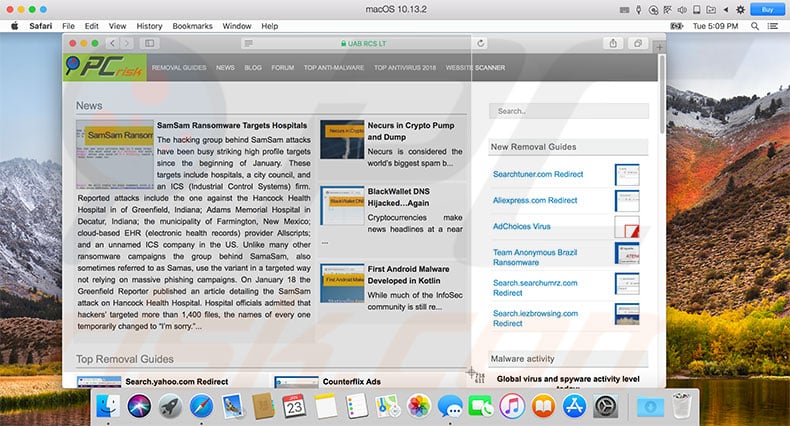Open iBooks in the dock
Viewport: 790px width, 426px height.
click(x=543, y=406)
